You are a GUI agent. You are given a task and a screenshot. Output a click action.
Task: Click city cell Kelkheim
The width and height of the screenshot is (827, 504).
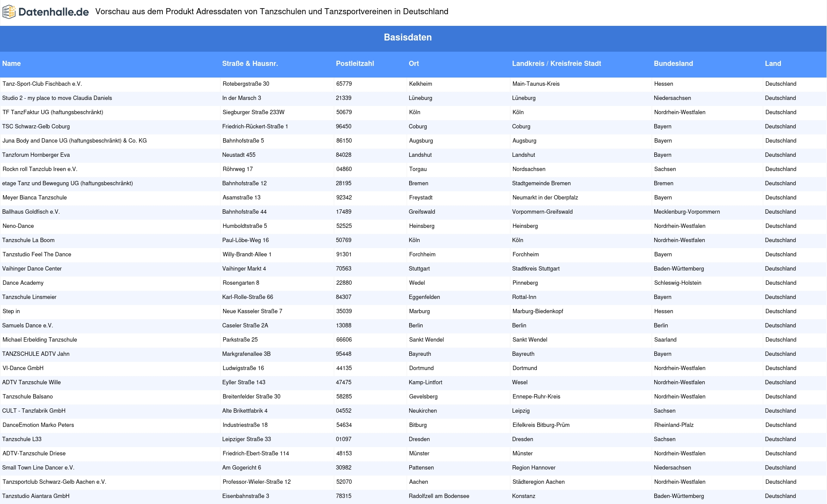pyautogui.click(x=420, y=84)
